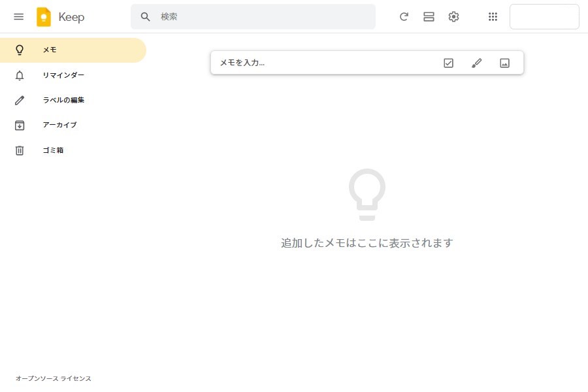Image resolution: width=588 pixels, height=392 pixels.
Task: Click the archive box icon in sidebar
Action: 20,125
